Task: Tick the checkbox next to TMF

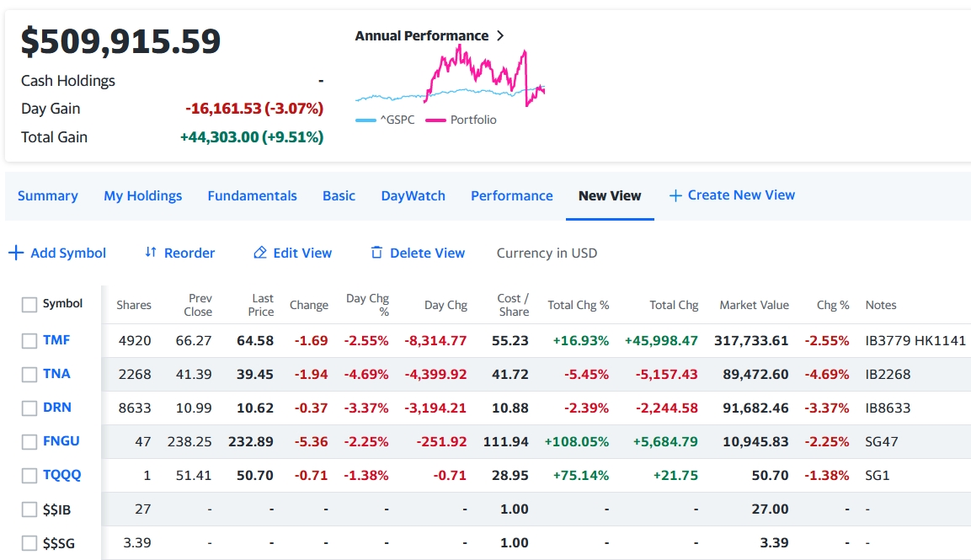Action: [29, 341]
